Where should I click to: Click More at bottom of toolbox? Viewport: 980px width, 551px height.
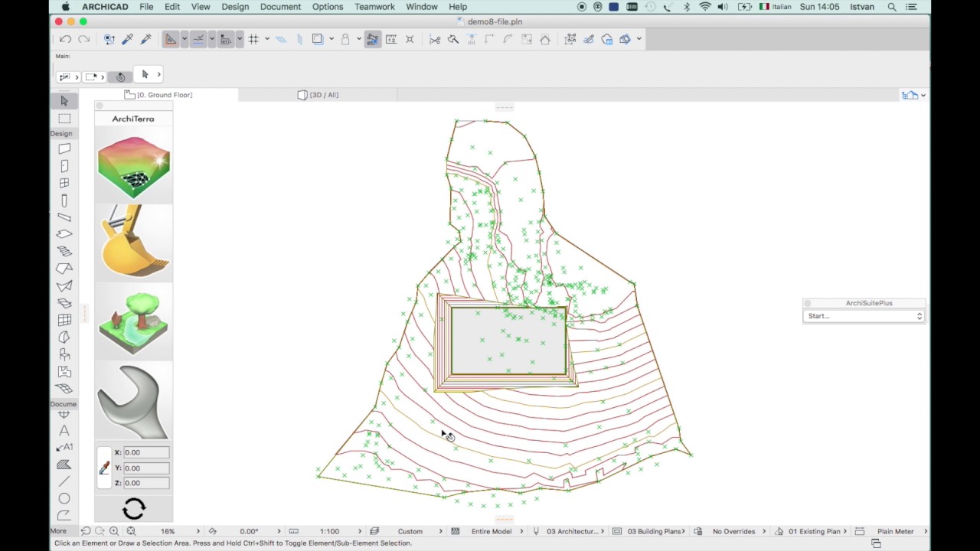click(x=58, y=531)
